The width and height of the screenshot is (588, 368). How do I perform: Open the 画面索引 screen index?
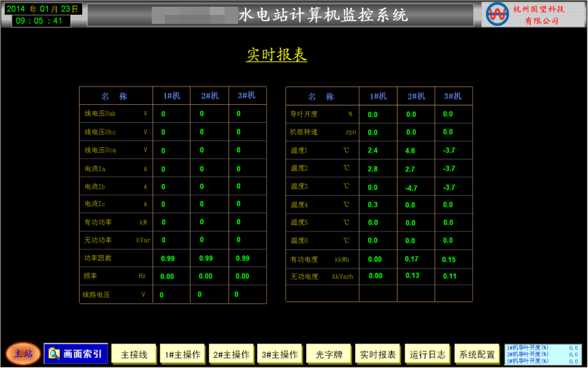tap(76, 354)
